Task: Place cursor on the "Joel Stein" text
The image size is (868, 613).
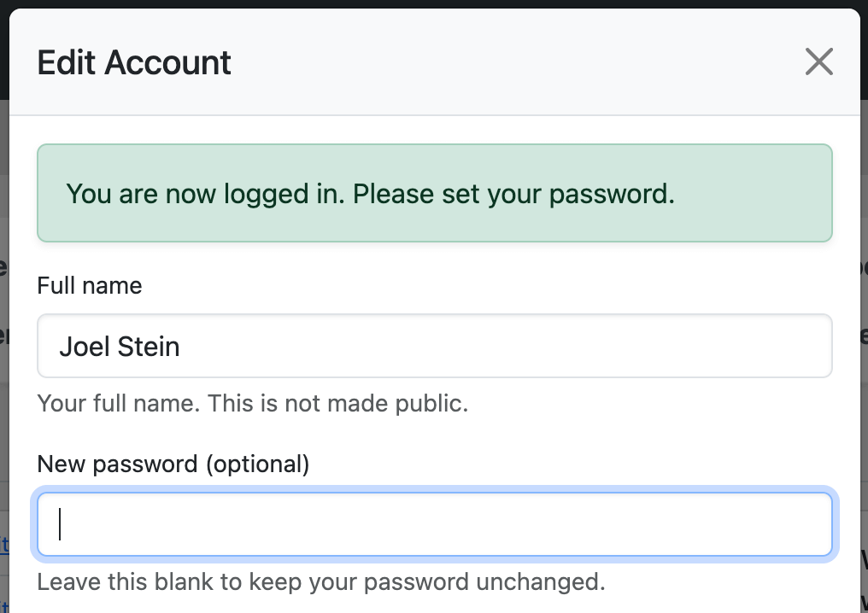Action: coord(120,347)
